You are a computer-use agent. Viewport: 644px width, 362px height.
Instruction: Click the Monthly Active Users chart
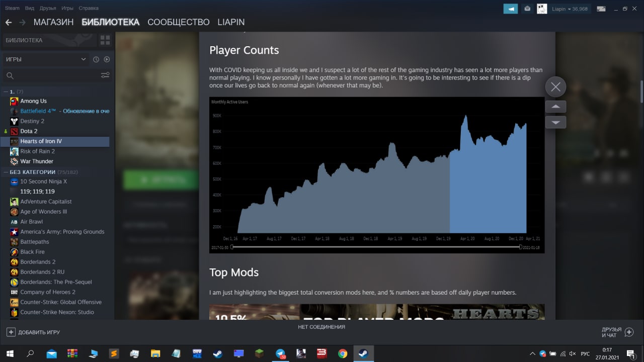pos(377,174)
